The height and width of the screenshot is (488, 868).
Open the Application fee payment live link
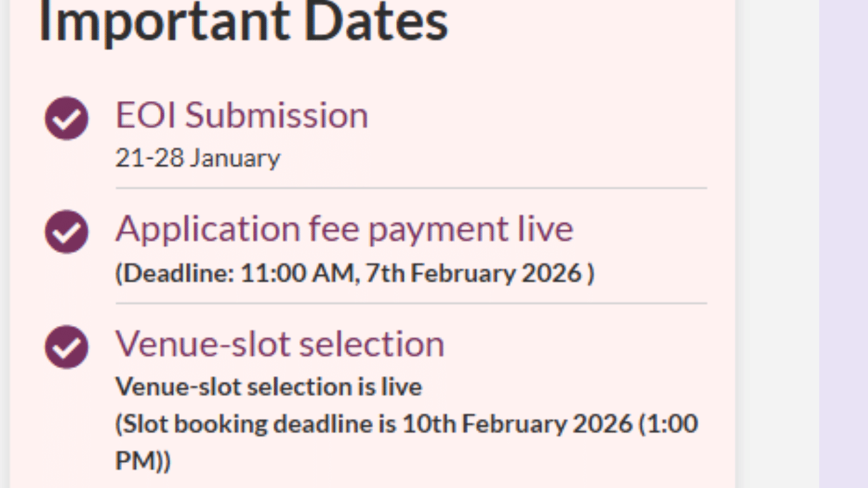(x=344, y=229)
